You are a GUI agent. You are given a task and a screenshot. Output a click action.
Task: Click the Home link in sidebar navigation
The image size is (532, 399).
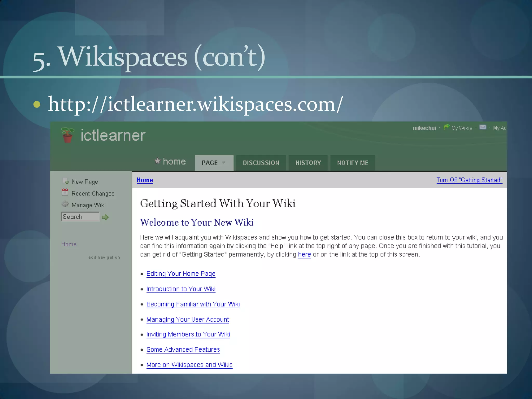click(x=69, y=244)
